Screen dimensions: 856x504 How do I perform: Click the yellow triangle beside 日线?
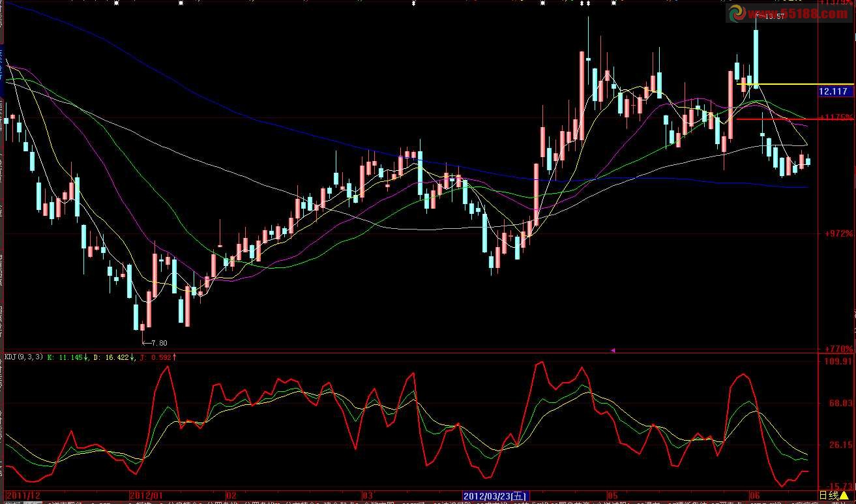tap(844, 496)
